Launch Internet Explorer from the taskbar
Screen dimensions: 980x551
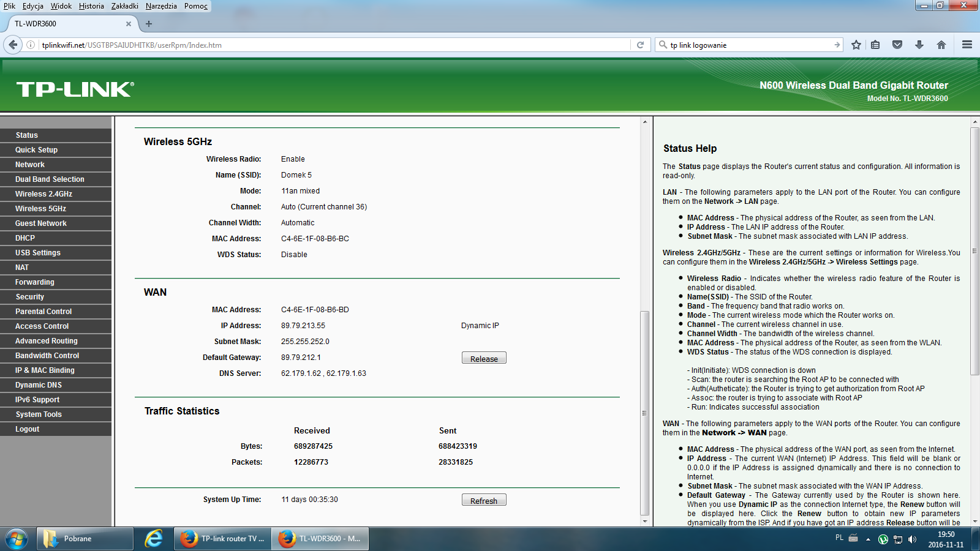pyautogui.click(x=154, y=539)
